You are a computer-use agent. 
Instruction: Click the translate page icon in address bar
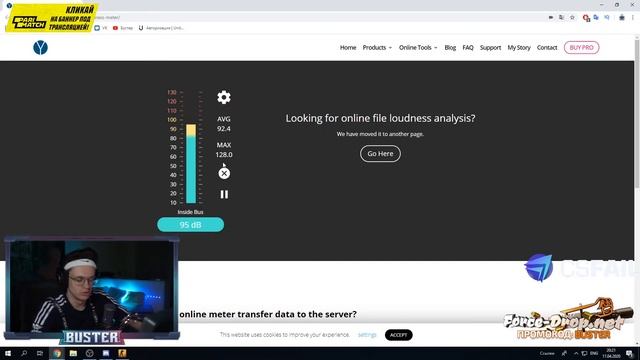point(562,18)
